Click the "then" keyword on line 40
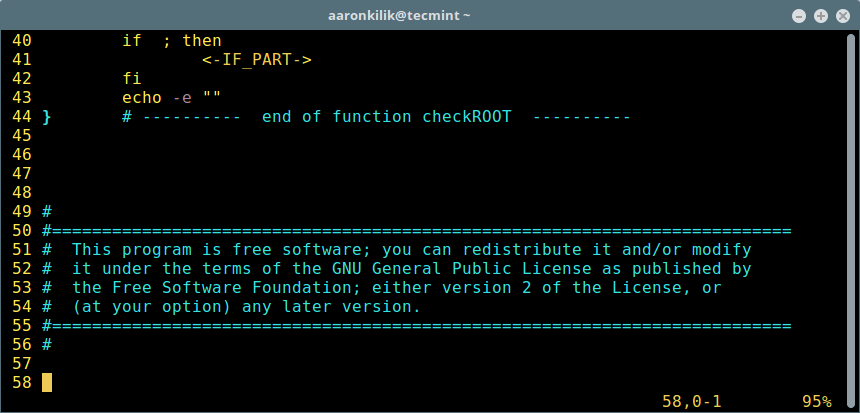Screen dimensions: 860x413 pos(202,41)
